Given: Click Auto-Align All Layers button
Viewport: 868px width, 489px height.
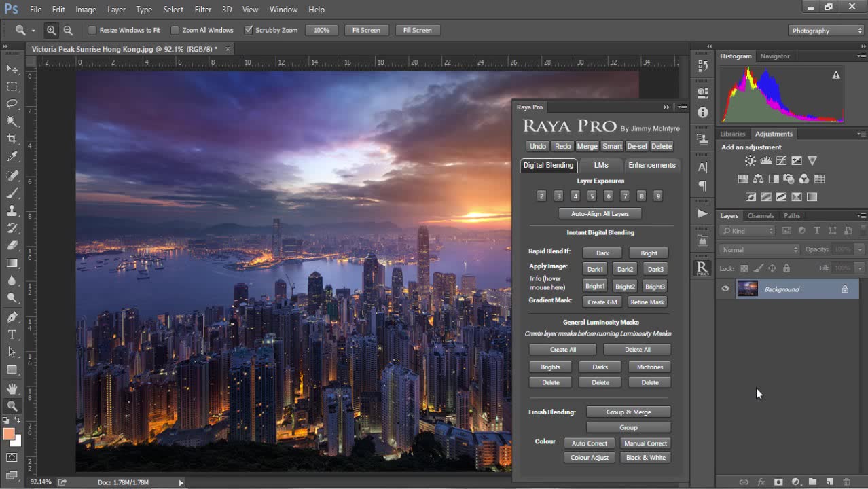Looking at the screenshot, I should point(600,213).
